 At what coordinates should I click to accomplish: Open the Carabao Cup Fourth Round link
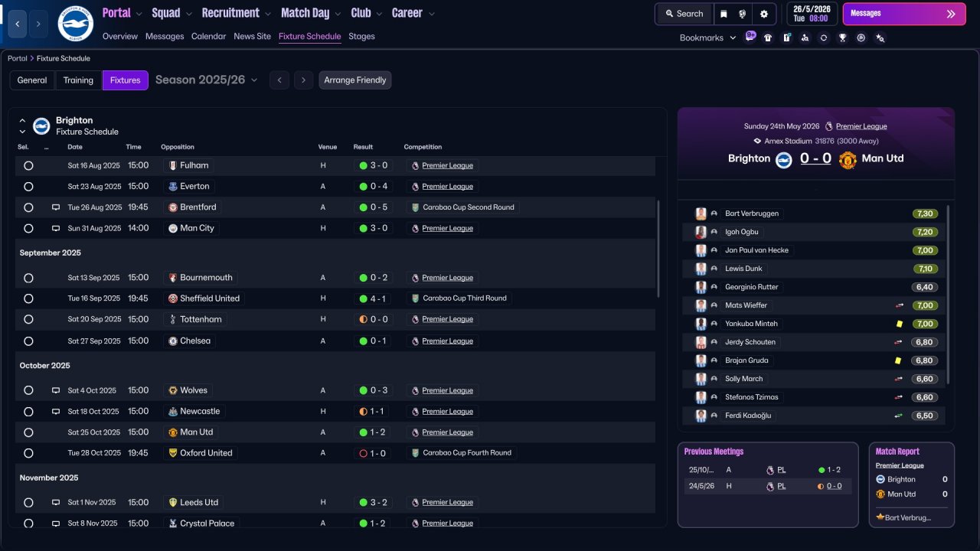467,453
